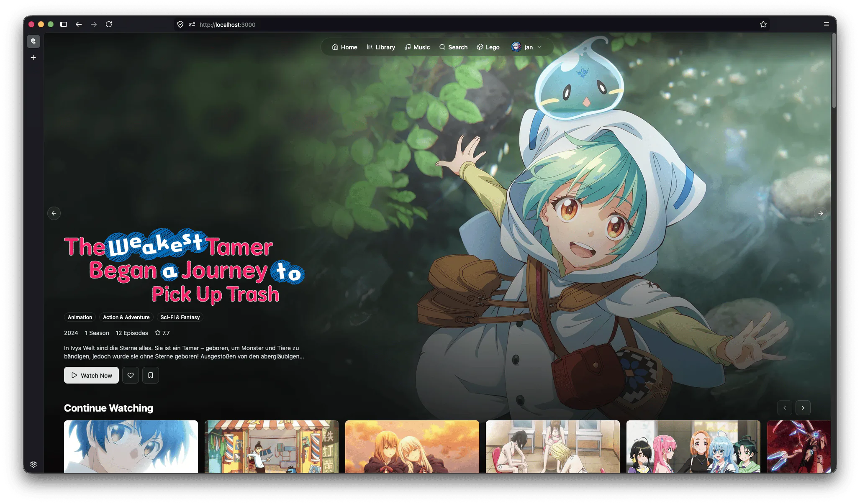Open the Lego nav item

pyautogui.click(x=488, y=47)
